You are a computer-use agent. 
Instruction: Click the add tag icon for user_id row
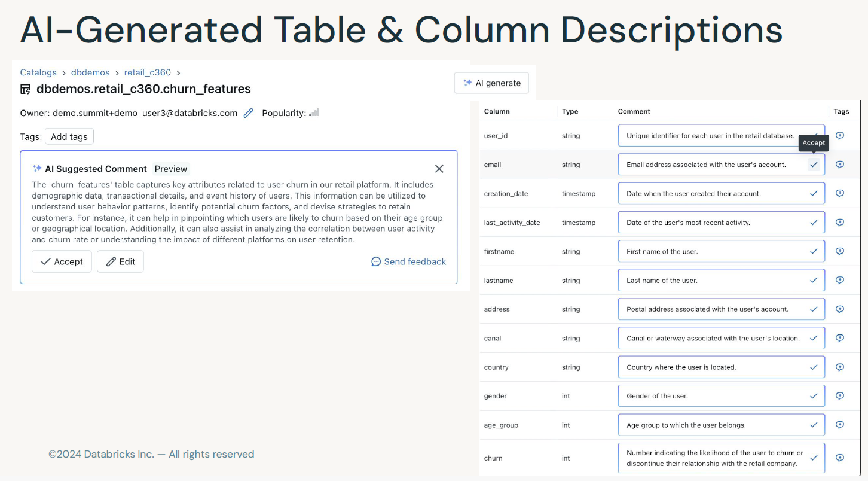[839, 136]
